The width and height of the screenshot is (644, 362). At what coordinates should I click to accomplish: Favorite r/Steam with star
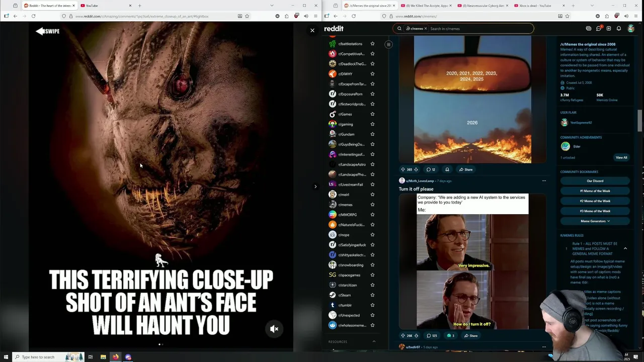tap(372, 295)
